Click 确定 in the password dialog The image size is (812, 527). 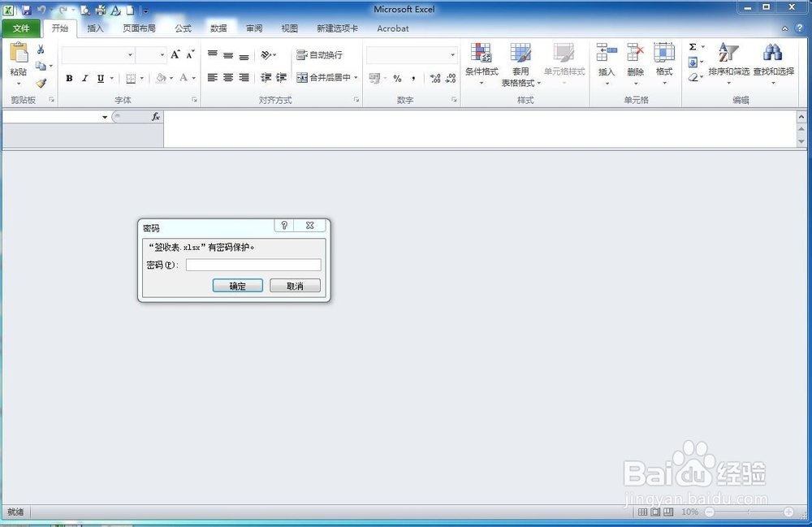tap(237, 285)
